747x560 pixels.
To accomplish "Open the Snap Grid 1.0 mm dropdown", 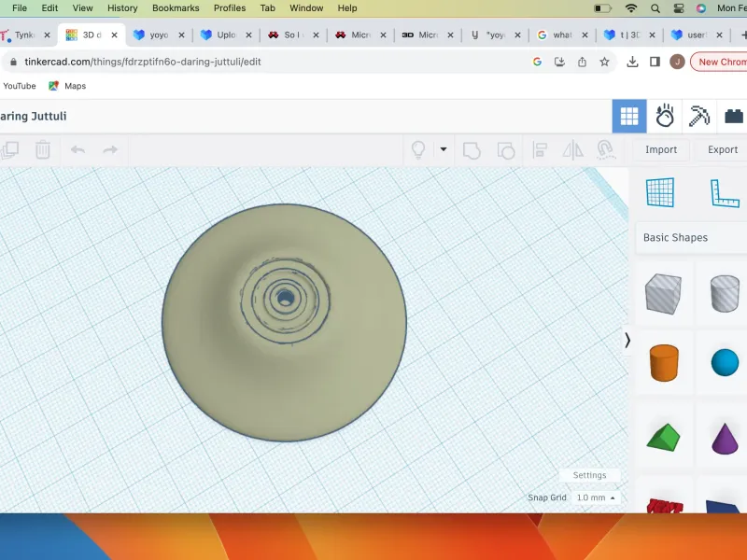I will [x=596, y=497].
